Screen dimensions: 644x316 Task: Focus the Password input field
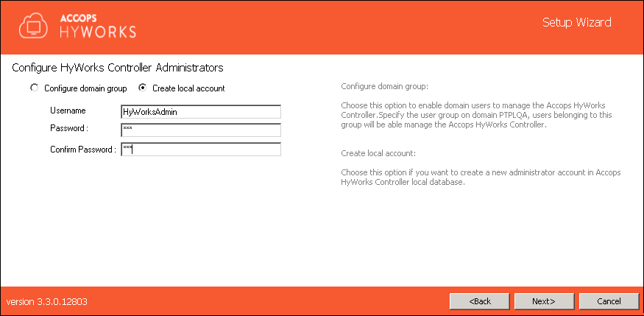point(201,130)
